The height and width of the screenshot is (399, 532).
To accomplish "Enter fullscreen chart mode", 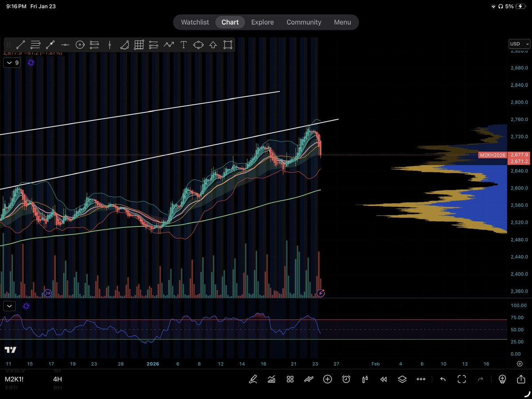I will click(x=462, y=379).
